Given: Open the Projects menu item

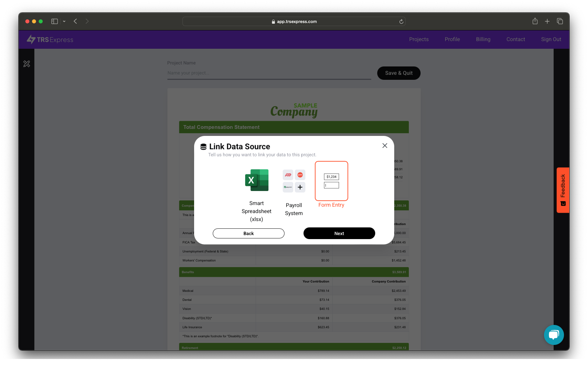Looking at the screenshot, I should (419, 39).
